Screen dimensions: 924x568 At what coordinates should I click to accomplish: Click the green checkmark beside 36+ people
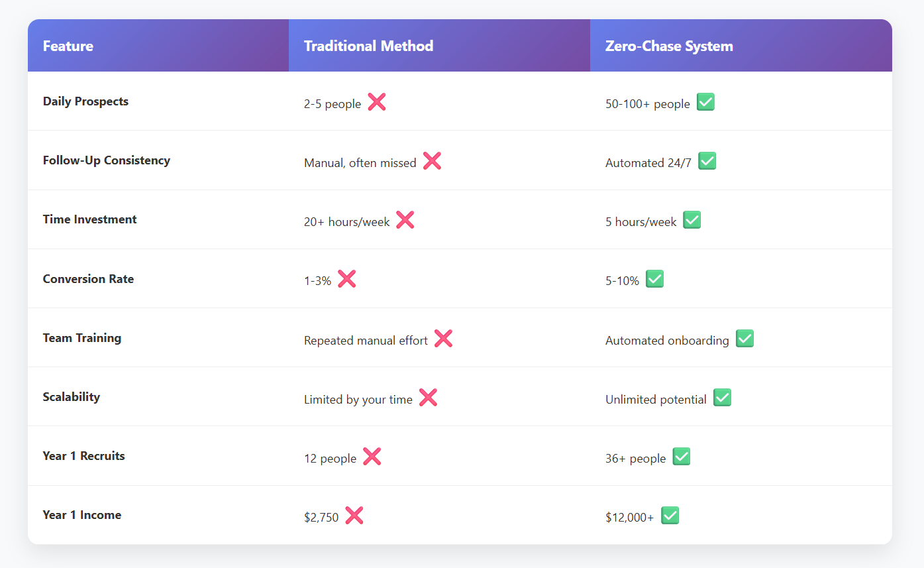click(x=681, y=457)
